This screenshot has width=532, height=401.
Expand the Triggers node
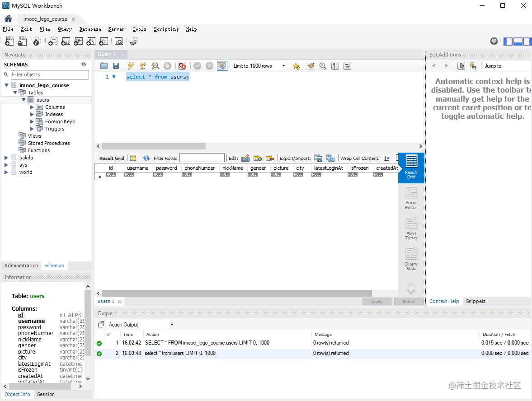(32, 128)
